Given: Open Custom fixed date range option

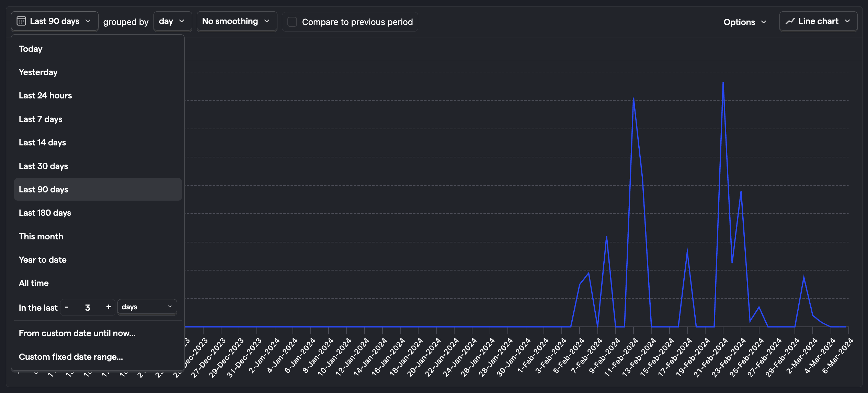Looking at the screenshot, I should point(98,357).
